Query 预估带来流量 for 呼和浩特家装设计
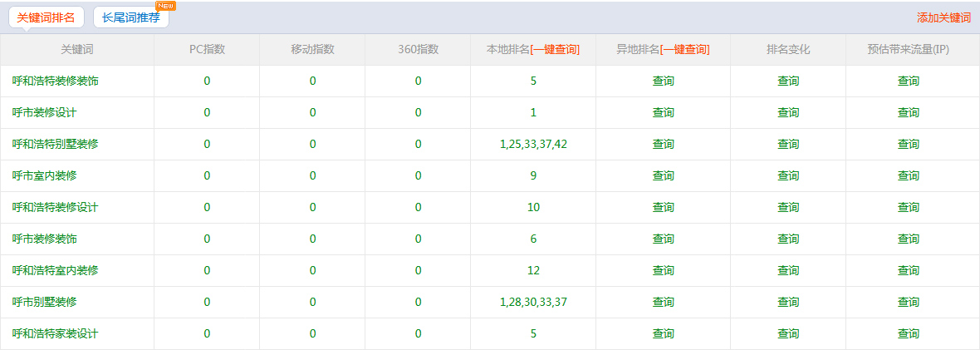The height and width of the screenshot is (350, 980). (x=908, y=334)
